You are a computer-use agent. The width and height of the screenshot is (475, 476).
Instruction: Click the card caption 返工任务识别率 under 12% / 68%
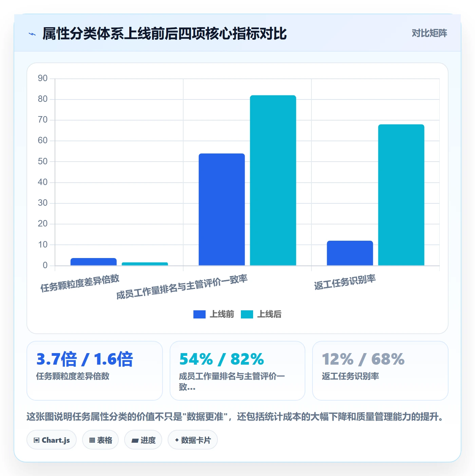(x=350, y=376)
